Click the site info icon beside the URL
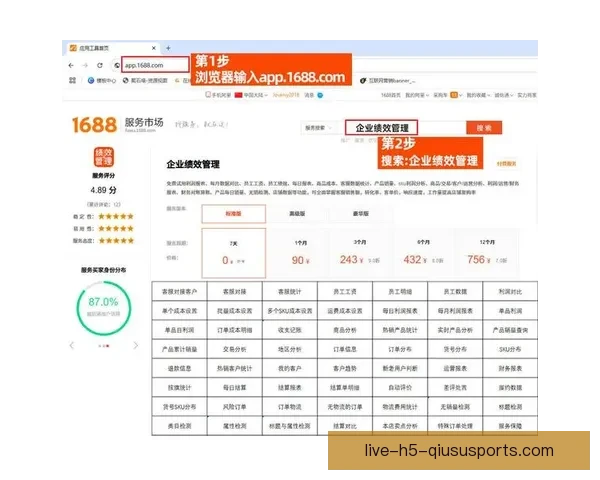 tap(117, 65)
